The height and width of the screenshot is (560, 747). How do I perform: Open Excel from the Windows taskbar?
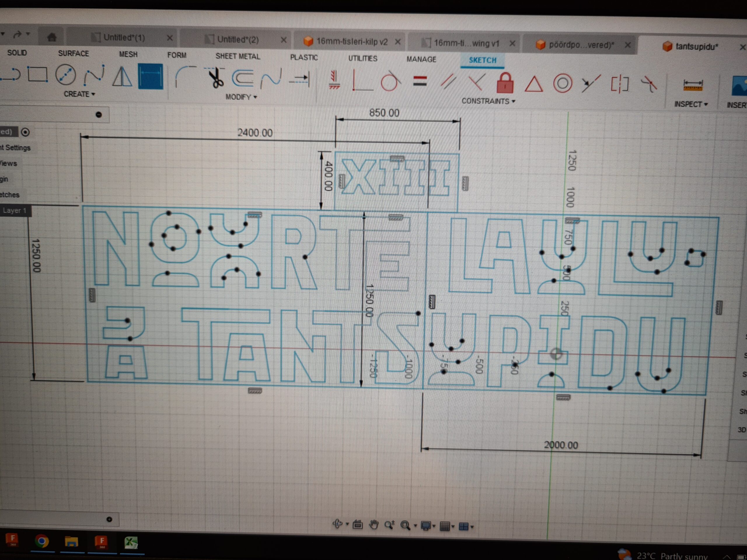(x=131, y=542)
